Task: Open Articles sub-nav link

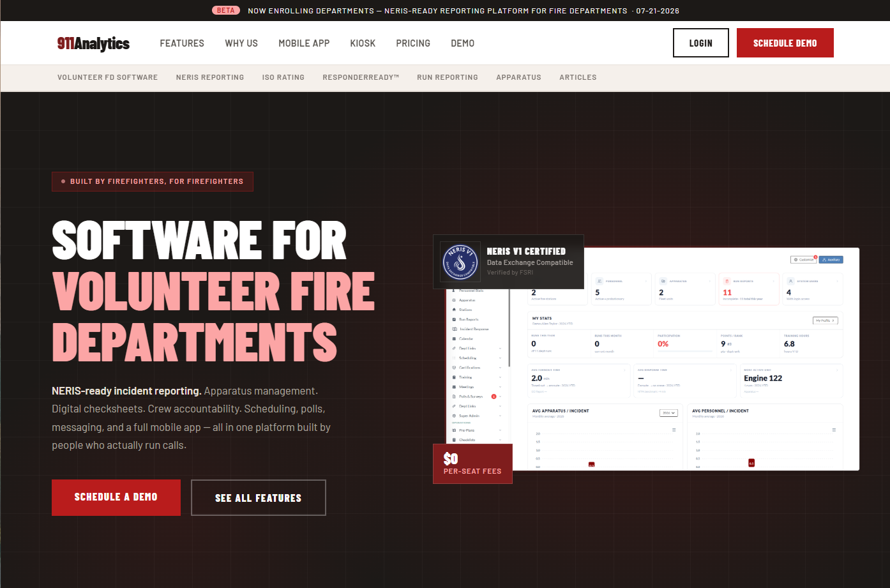Action: click(578, 77)
